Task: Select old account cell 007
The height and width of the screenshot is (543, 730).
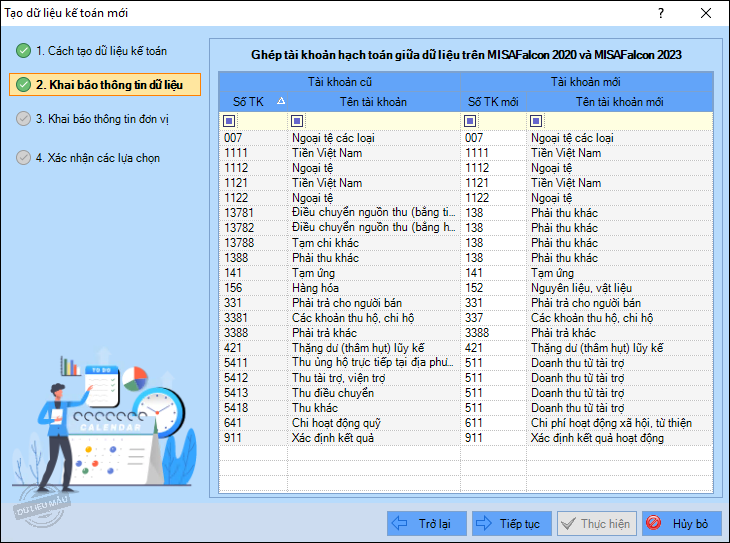Action: tap(253, 138)
